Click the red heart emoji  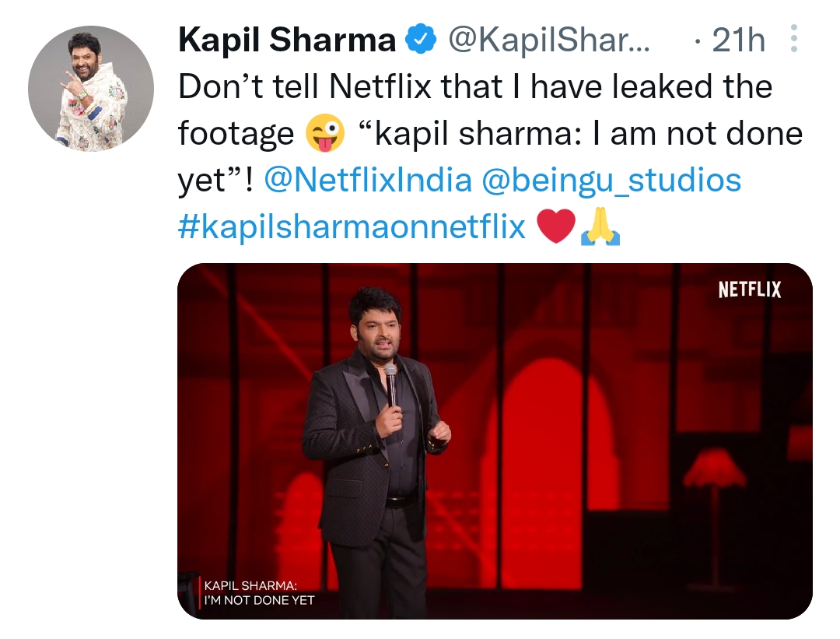click(557, 226)
